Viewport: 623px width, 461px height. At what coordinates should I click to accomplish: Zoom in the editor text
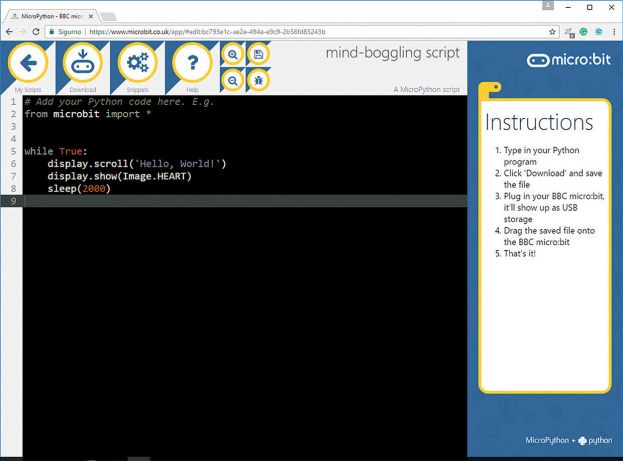pyautogui.click(x=232, y=55)
